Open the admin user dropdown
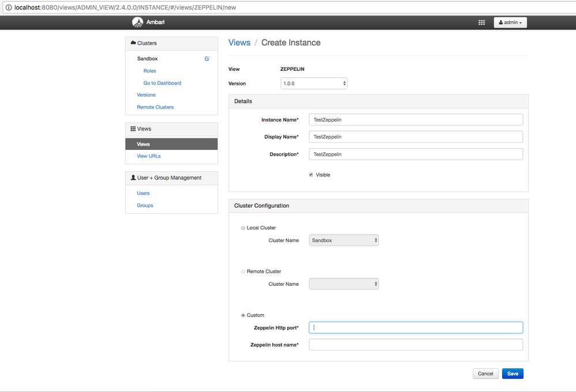This screenshot has width=576, height=392. [510, 22]
